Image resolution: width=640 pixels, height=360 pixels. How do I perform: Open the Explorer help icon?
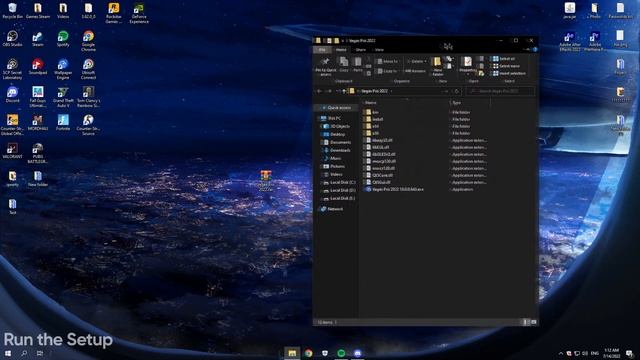click(535, 50)
